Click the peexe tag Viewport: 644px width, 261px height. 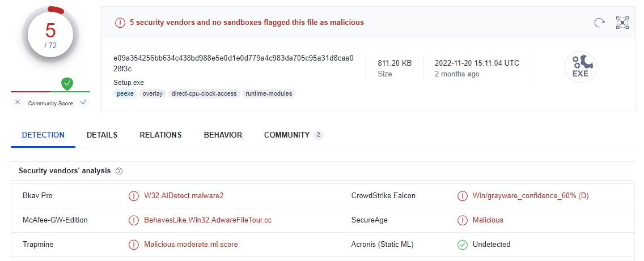tap(125, 93)
